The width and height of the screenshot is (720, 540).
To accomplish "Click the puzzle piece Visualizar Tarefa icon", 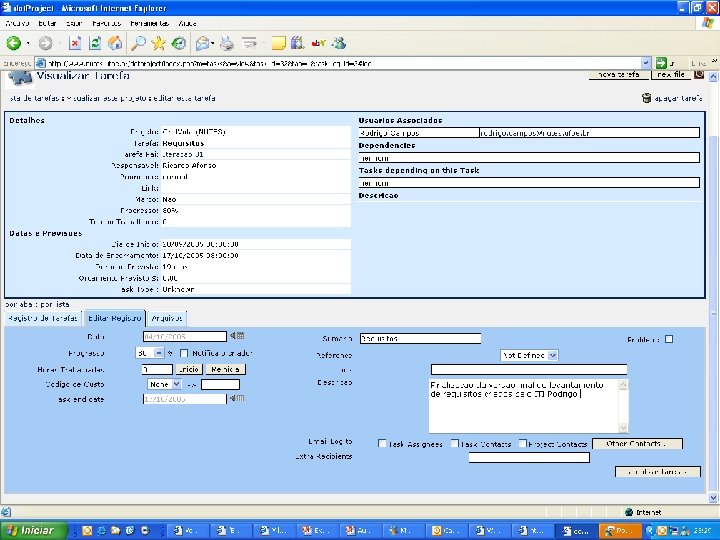I will [20, 78].
